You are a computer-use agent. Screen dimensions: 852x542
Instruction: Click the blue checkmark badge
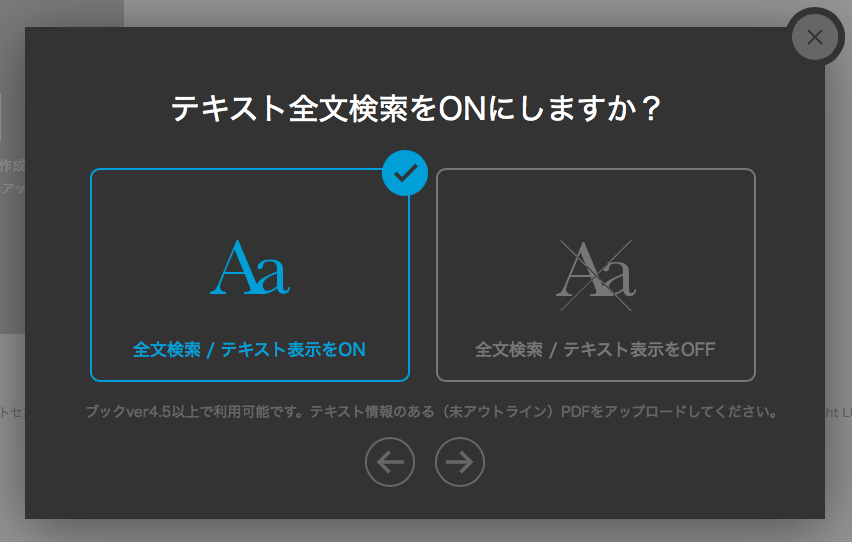click(405, 173)
